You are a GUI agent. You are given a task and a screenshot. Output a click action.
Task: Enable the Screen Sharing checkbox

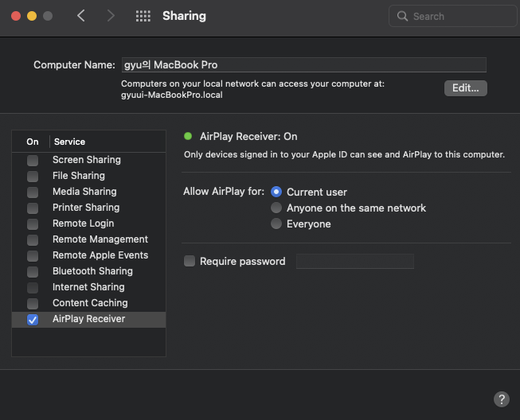pyautogui.click(x=33, y=161)
